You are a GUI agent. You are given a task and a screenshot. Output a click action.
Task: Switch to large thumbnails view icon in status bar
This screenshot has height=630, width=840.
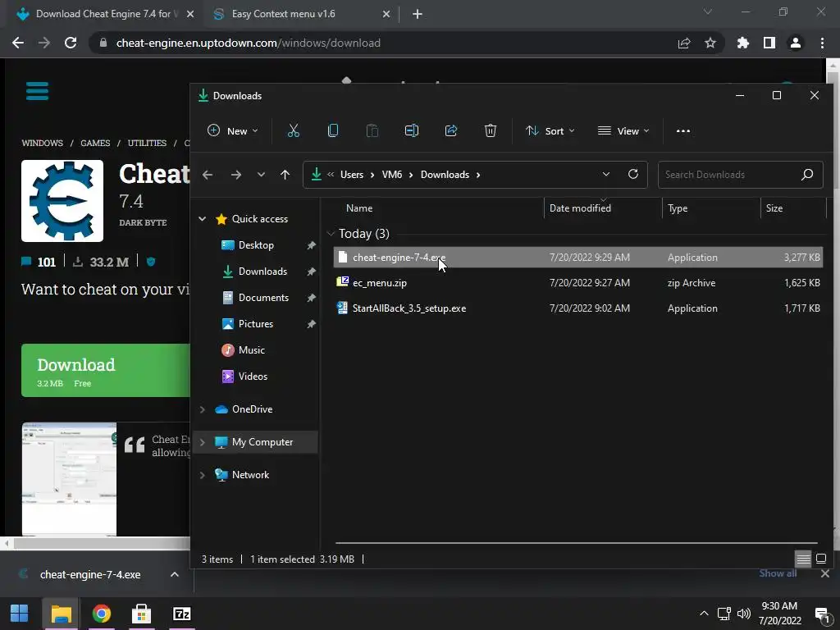click(820, 559)
